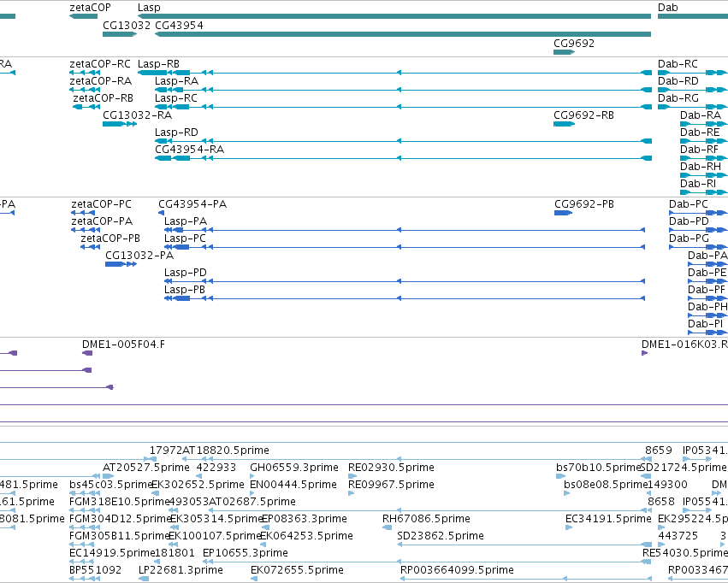728x583 pixels.
Task: Click transcript label Lasp-RB
Action: (x=158, y=64)
